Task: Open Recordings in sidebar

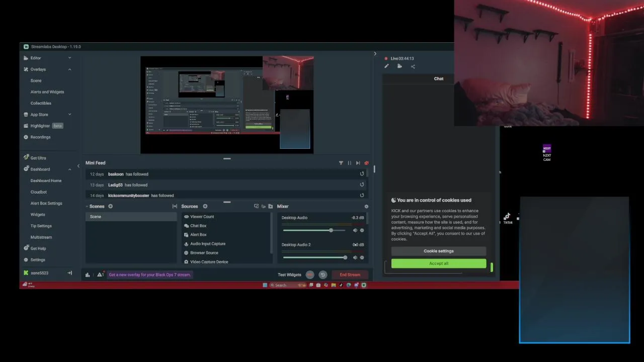Action: (40, 137)
